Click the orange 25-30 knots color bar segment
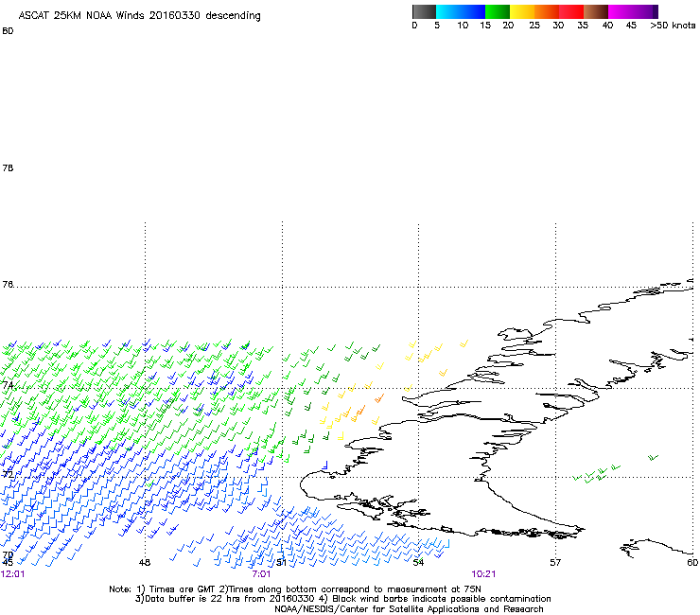 [547, 11]
